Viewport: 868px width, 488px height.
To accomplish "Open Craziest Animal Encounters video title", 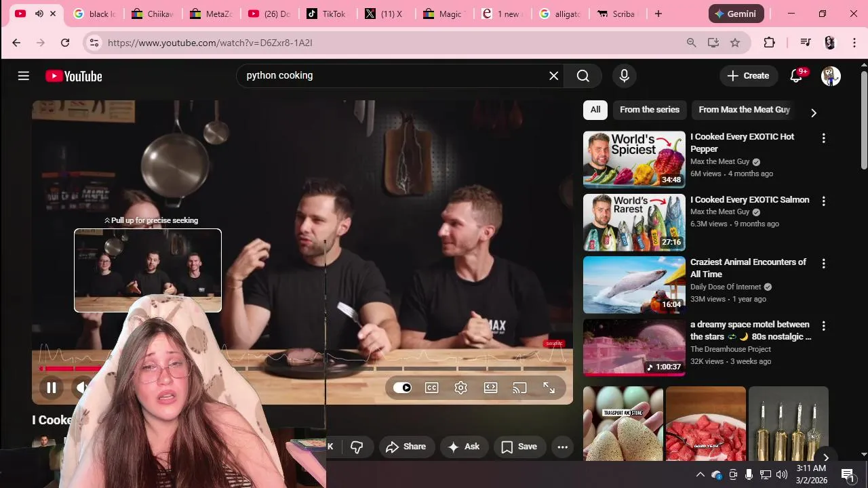I will (x=748, y=268).
